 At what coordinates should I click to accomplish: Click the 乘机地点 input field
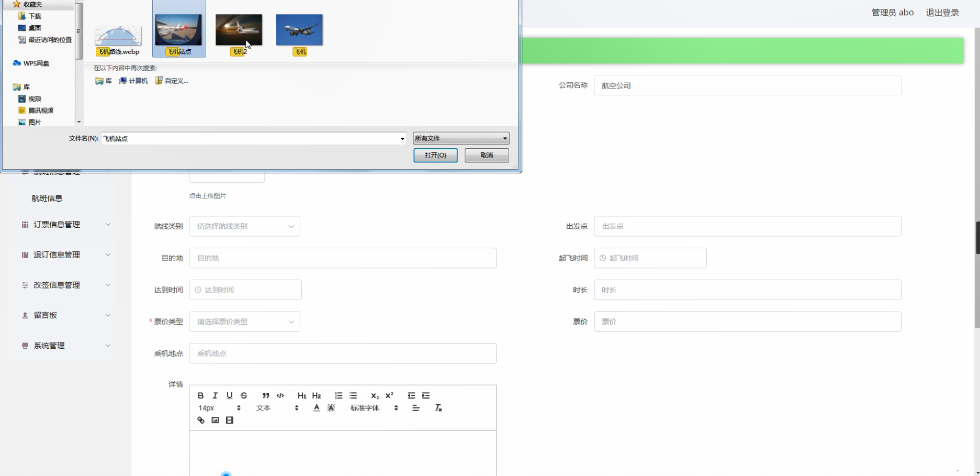343,353
